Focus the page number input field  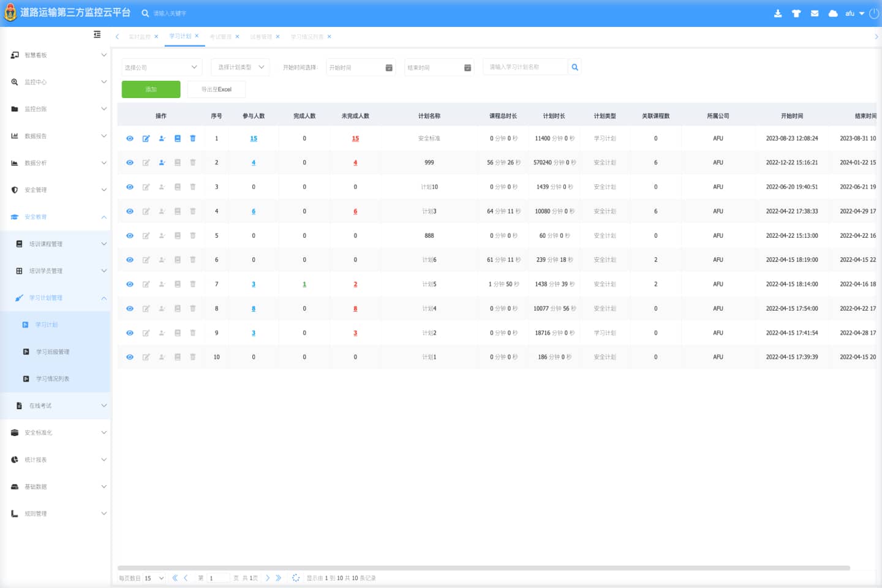coord(218,578)
